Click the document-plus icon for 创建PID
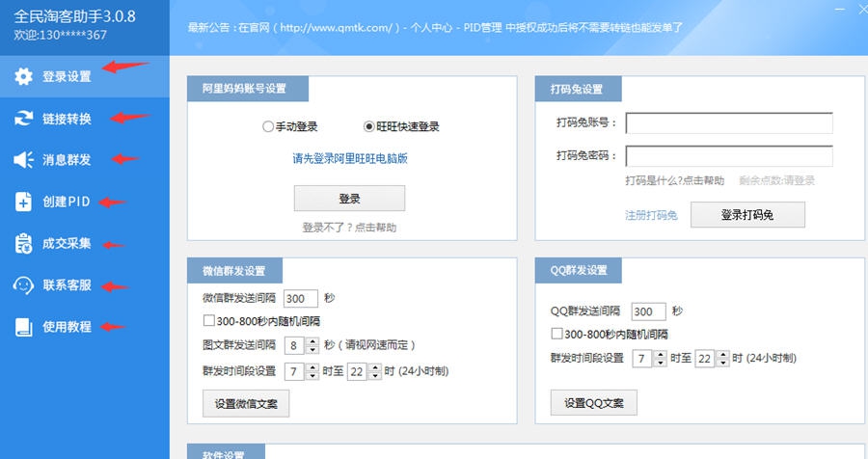Viewport: 868px width, 459px height. [23, 202]
